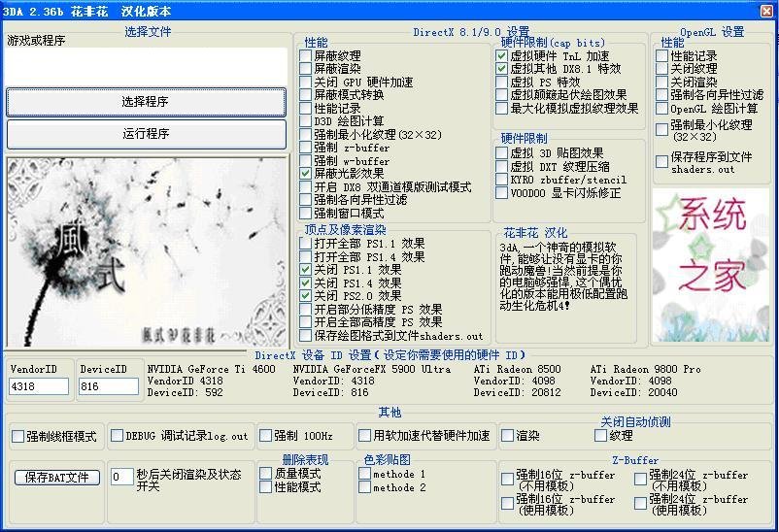
Task: Check 虚拟颠簸起伏绘图效果 option
Action: pyautogui.click(x=502, y=95)
